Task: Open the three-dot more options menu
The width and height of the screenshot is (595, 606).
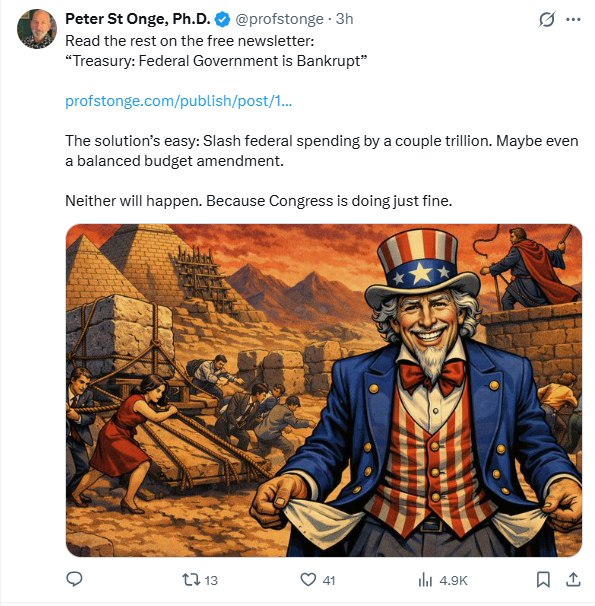Action: pos(573,19)
